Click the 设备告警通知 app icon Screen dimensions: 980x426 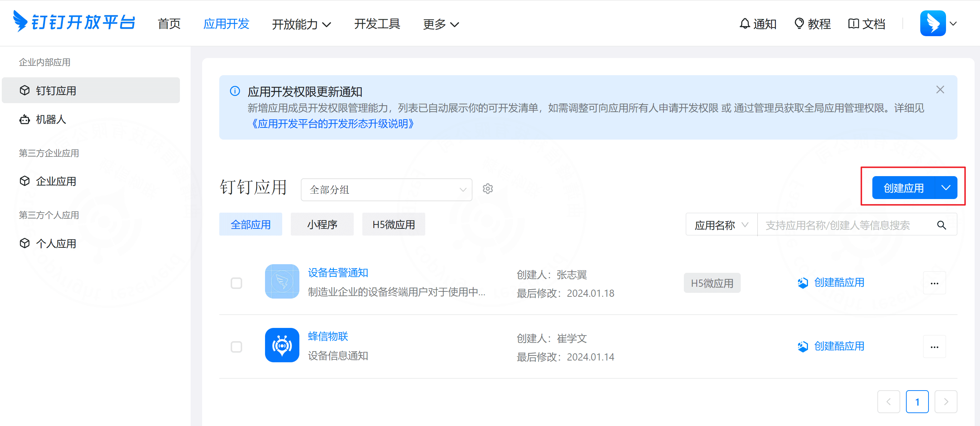[x=282, y=281]
